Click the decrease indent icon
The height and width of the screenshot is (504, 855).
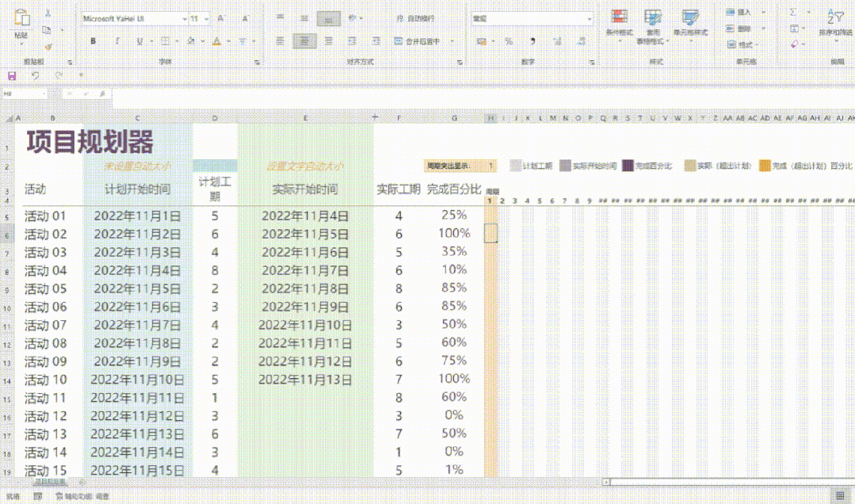coord(353,41)
